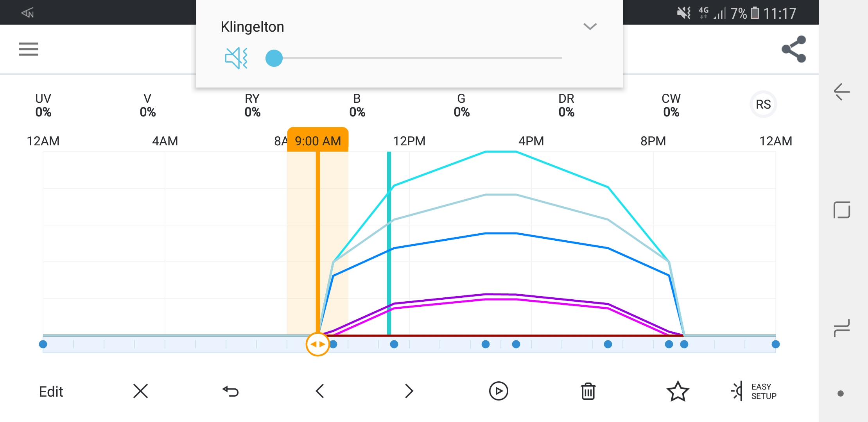Select the CW 0% channel
The image size is (868, 422).
click(671, 105)
